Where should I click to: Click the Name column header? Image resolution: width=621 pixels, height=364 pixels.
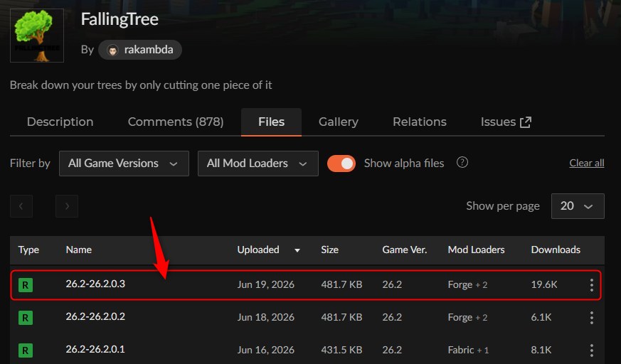click(x=79, y=250)
